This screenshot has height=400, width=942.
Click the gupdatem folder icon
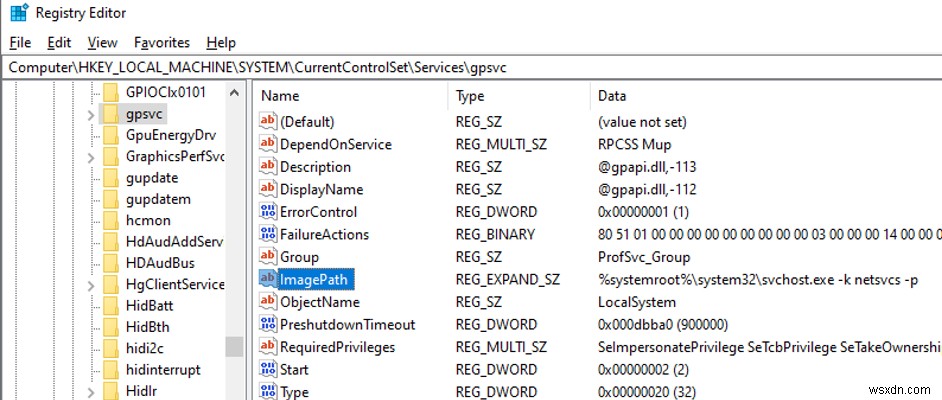pos(111,199)
